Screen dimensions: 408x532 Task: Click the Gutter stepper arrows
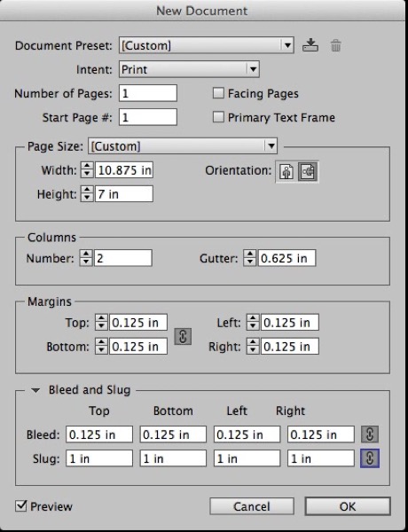pyautogui.click(x=249, y=258)
